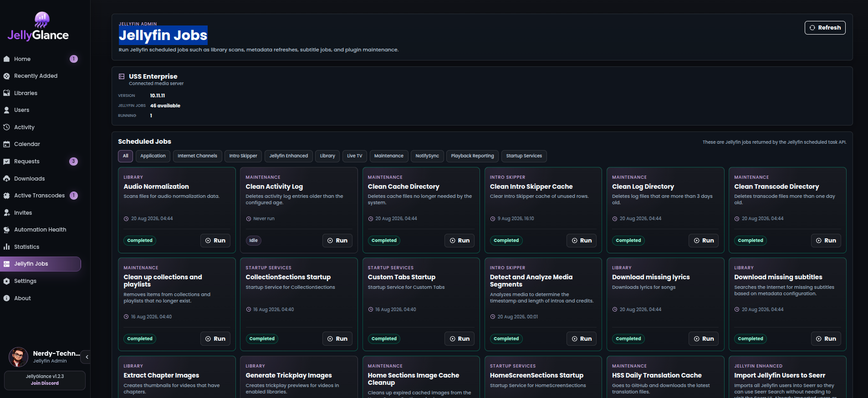Click the Invites sidebar icon
The height and width of the screenshot is (398, 868).
pos(6,213)
